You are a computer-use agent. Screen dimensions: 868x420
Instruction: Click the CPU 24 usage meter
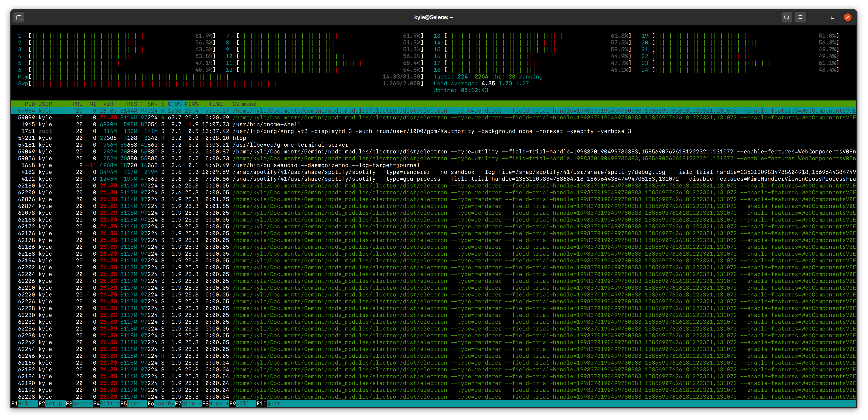(740, 70)
